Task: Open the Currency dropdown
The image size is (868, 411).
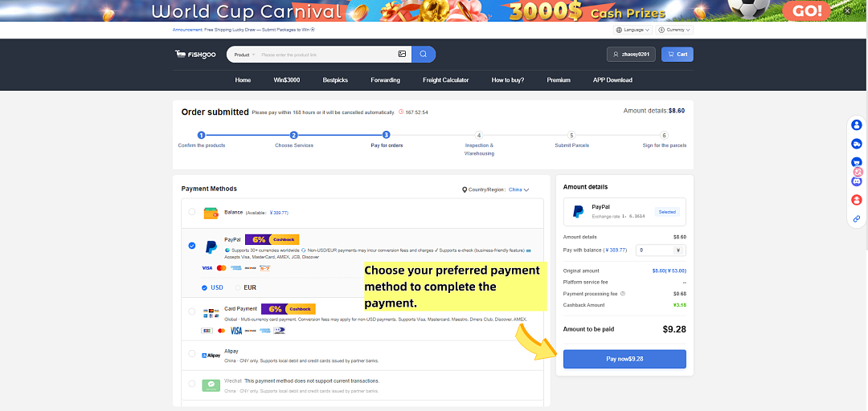Action: click(x=674, y=30)
